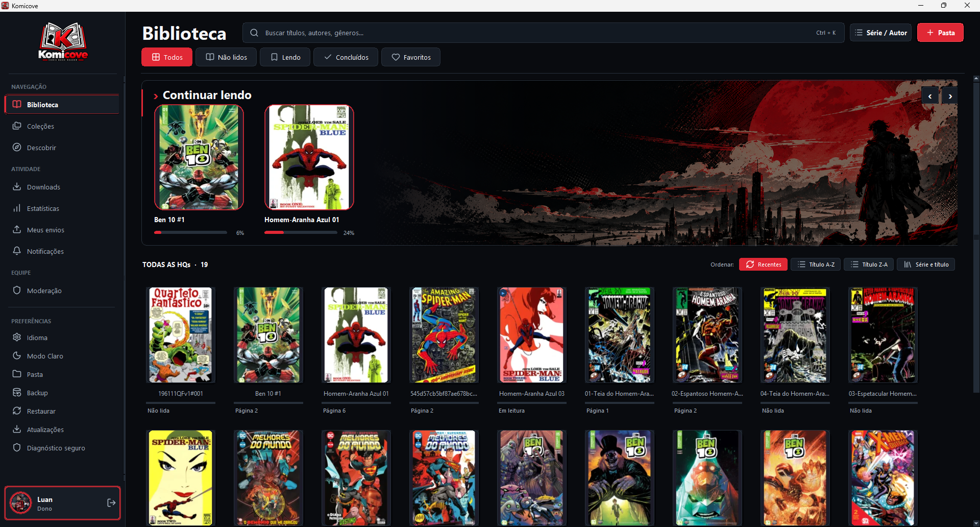This screenshot has height=527, width=980.
Task: Open the Homem-Aranha Azul 03 cover
Action: (x=532, y=335)
